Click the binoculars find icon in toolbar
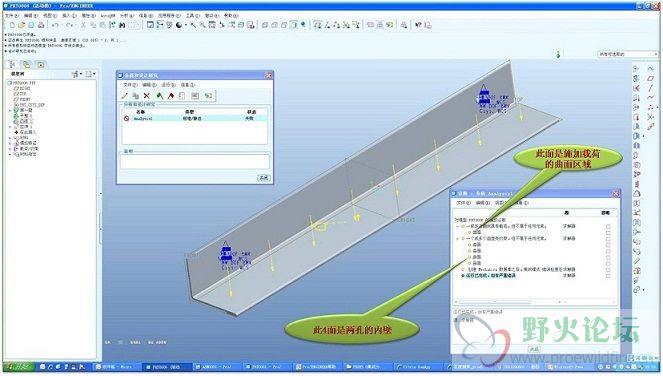The height and width of the screenshot is (376, 663). [x=122, y=25]
